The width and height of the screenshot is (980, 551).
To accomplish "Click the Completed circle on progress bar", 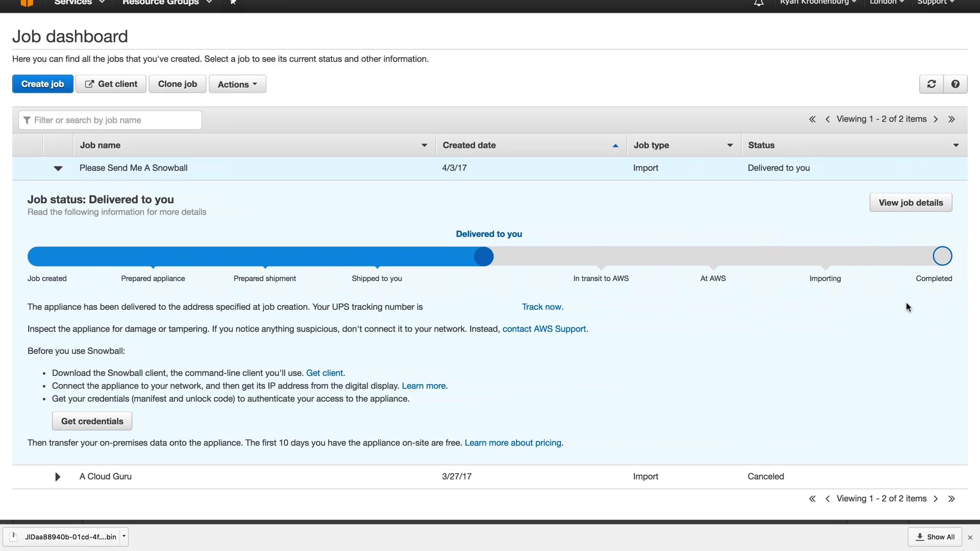I will point(942,256).
